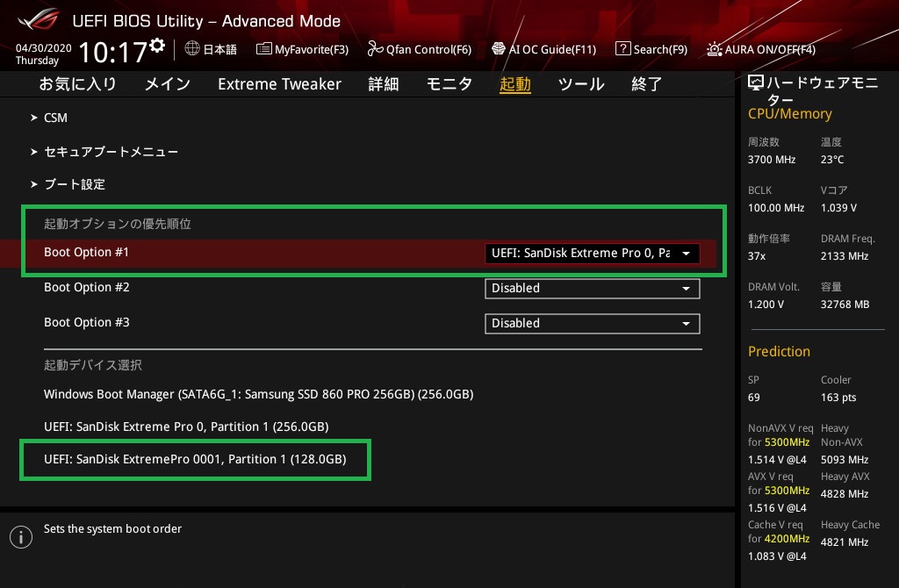Switch to メイン tab
The image size is (899, 588).
(168, 84)
